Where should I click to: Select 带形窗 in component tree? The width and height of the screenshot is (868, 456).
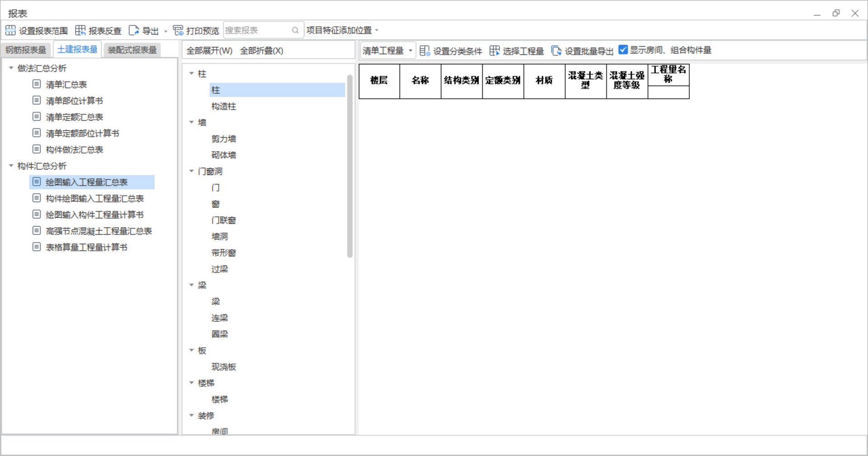(x=224, y=253)
